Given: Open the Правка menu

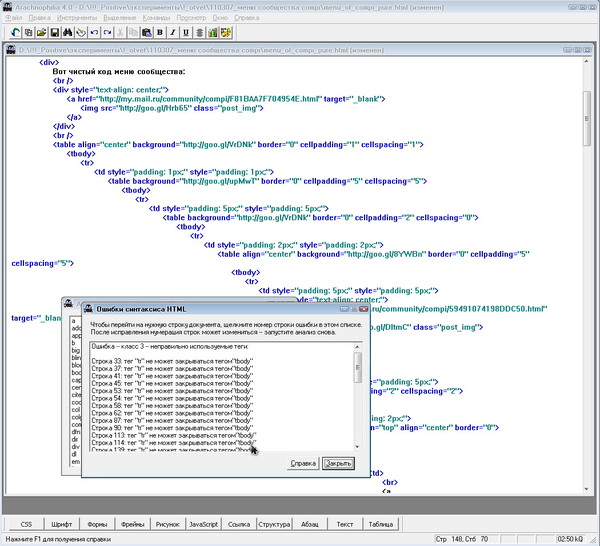Looking at the screenshot, I should 39,18.
